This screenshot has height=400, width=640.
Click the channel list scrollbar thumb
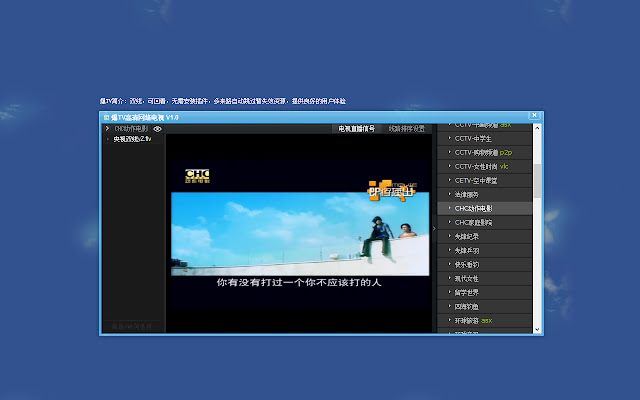point(537,181)
